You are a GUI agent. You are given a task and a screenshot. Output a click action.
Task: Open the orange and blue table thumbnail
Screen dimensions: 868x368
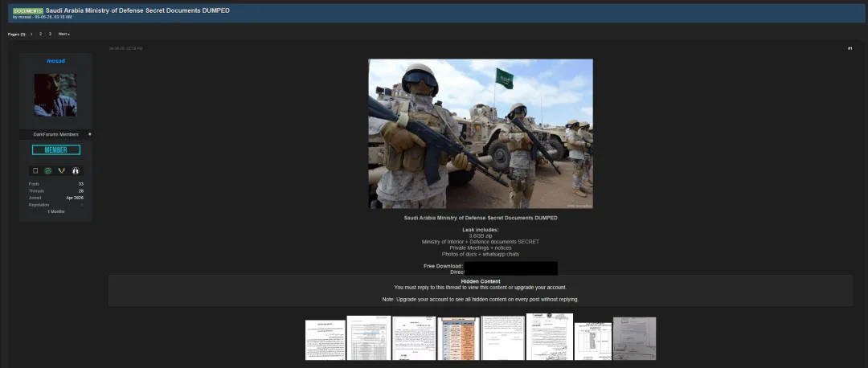point(458,338)
